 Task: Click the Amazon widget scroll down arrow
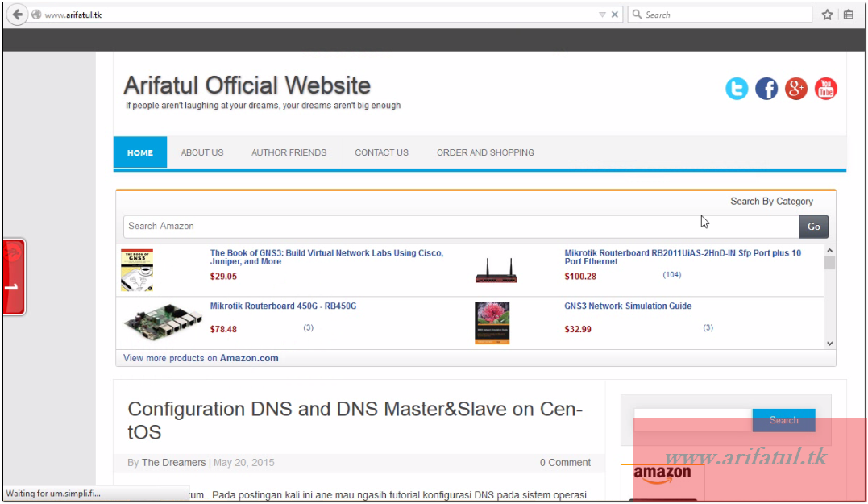[829, 344]
